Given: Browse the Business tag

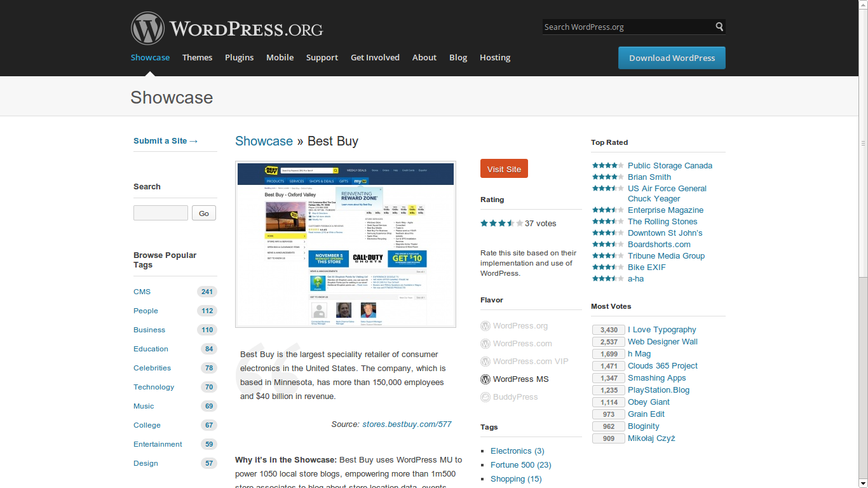Looking at the screenshot, I should (x=149, y=330).
